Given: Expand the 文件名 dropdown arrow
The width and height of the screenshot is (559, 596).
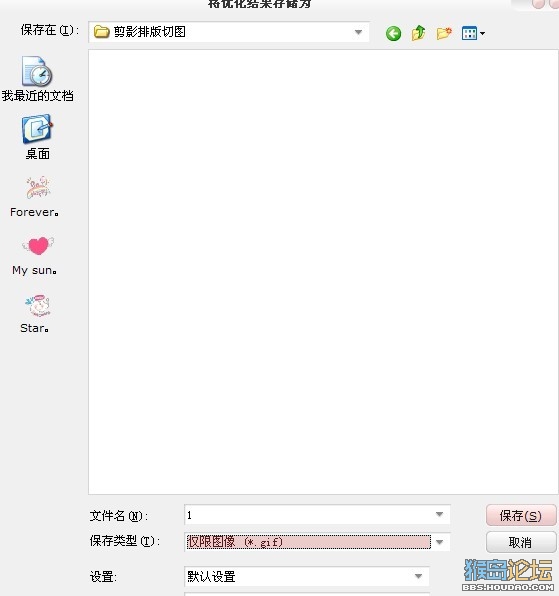Looking at the screenshot, I should (439, 515).
